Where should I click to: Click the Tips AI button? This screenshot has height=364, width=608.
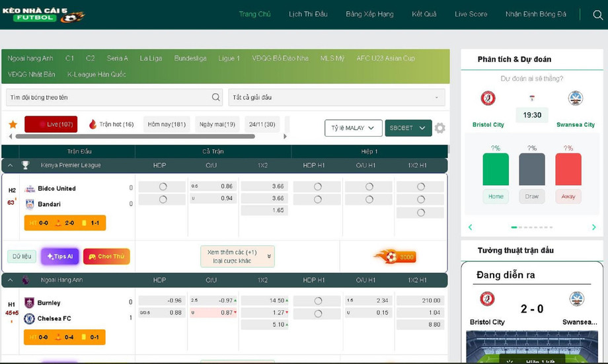60,256
